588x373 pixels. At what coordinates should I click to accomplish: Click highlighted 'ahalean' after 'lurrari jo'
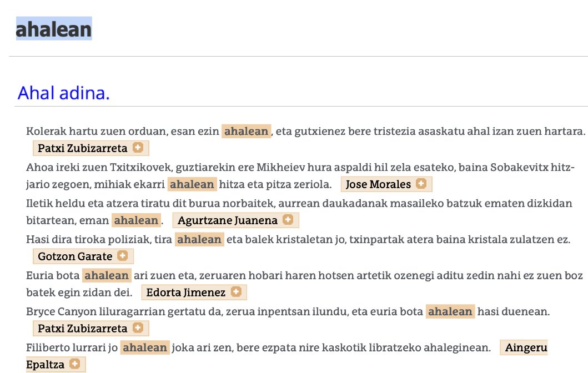click(x=145, y=347)
